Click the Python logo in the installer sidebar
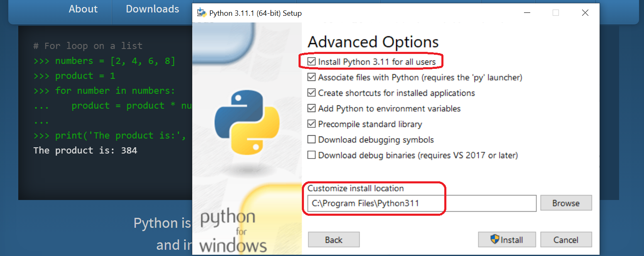This screenshot has width=644, height=256. (x=247, y=122)
